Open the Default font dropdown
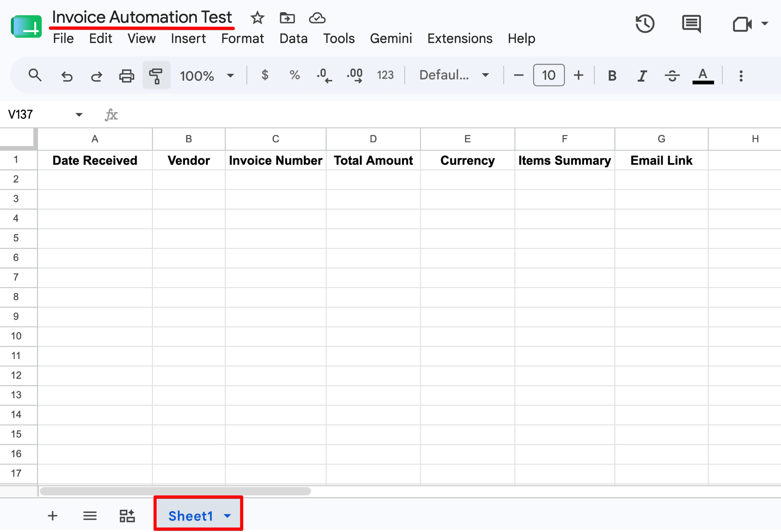Screen dimensions: 781x532 454,75
